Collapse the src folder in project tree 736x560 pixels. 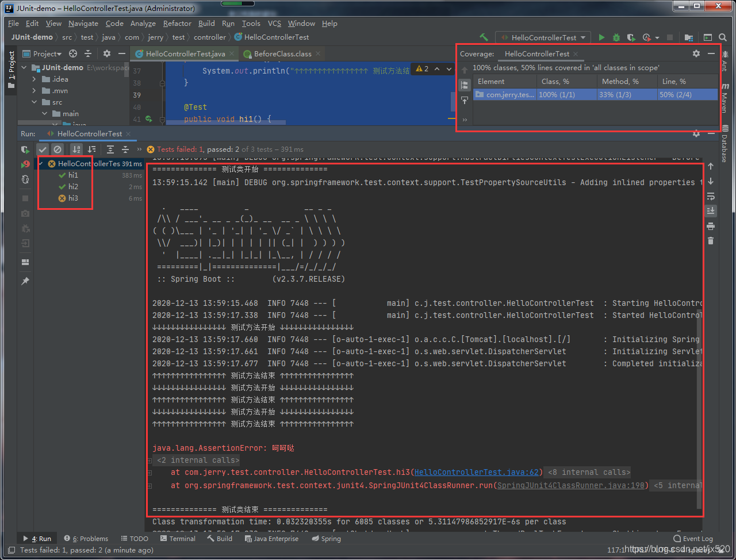point(34,102)
